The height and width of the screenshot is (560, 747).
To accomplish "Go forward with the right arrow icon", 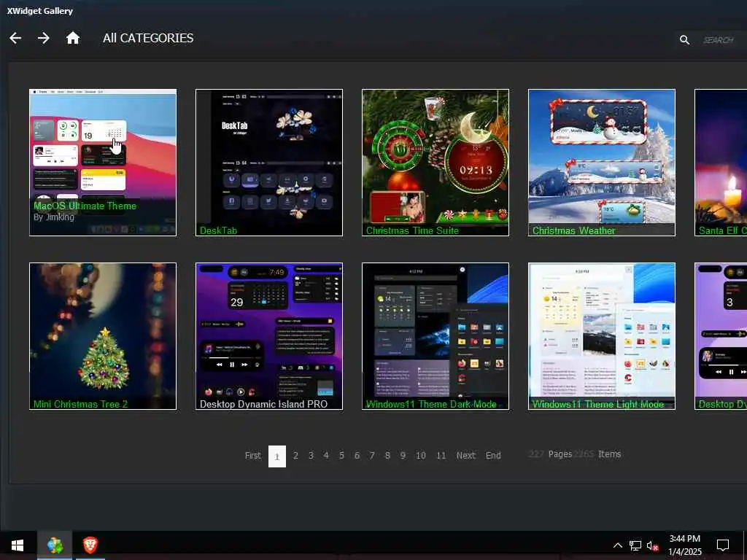I will coord(43,38).
